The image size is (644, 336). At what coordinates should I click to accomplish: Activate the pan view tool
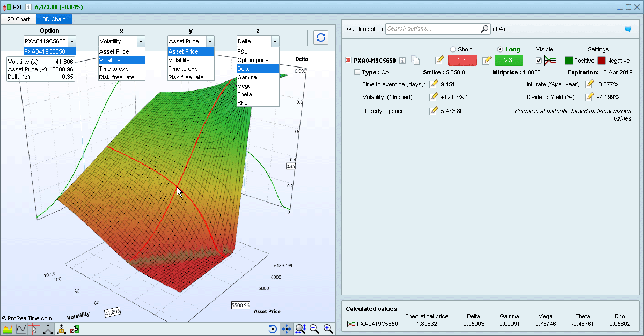[x=287, y=329]
